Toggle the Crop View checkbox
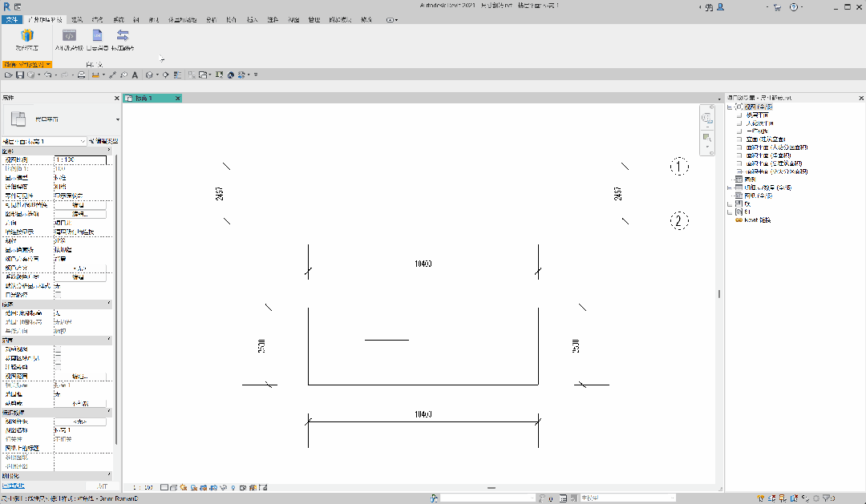Screen dimensions: 866x504 pos(58,349)
